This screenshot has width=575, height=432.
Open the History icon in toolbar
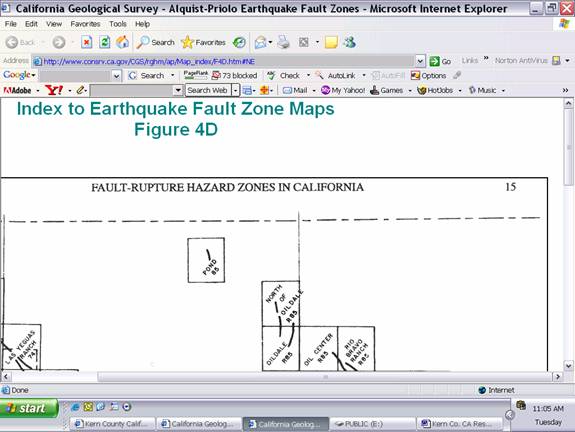point(239,43)
